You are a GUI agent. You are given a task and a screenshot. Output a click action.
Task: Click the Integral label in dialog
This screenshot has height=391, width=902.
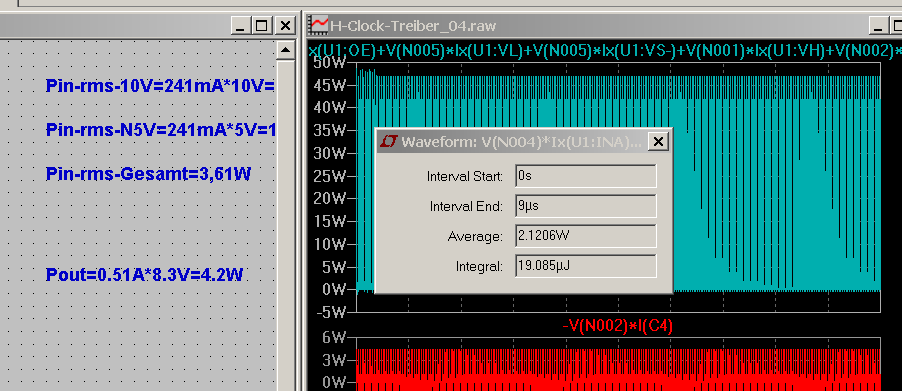pos(480,267)
